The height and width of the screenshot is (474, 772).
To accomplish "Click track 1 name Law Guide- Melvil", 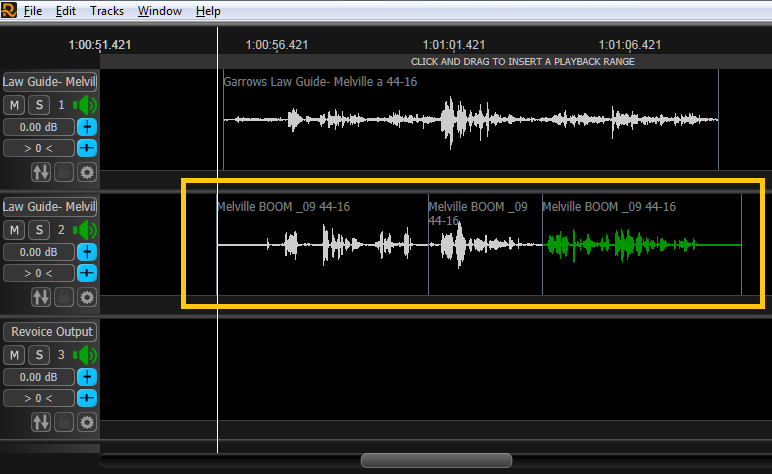I will coord(49,82).
